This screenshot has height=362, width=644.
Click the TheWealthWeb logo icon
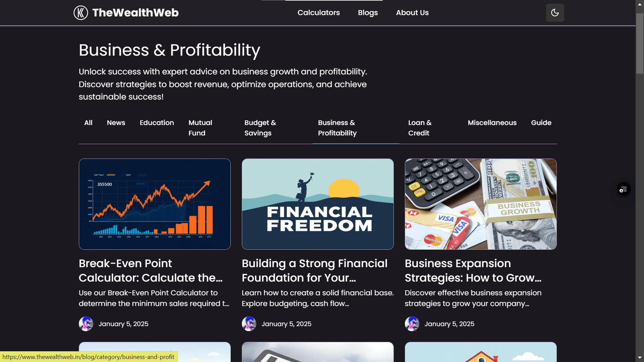(80, 12)
